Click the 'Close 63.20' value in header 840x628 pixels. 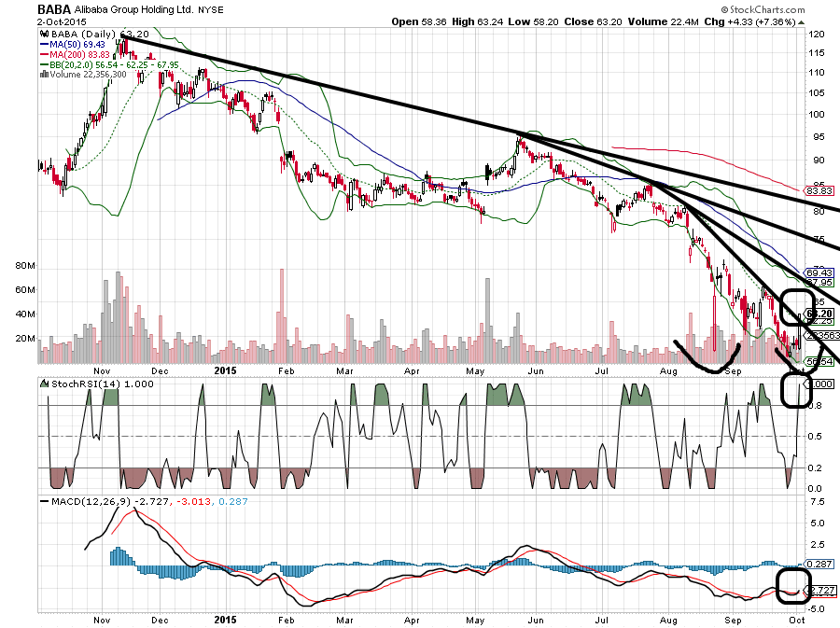[x=593, y=21]
